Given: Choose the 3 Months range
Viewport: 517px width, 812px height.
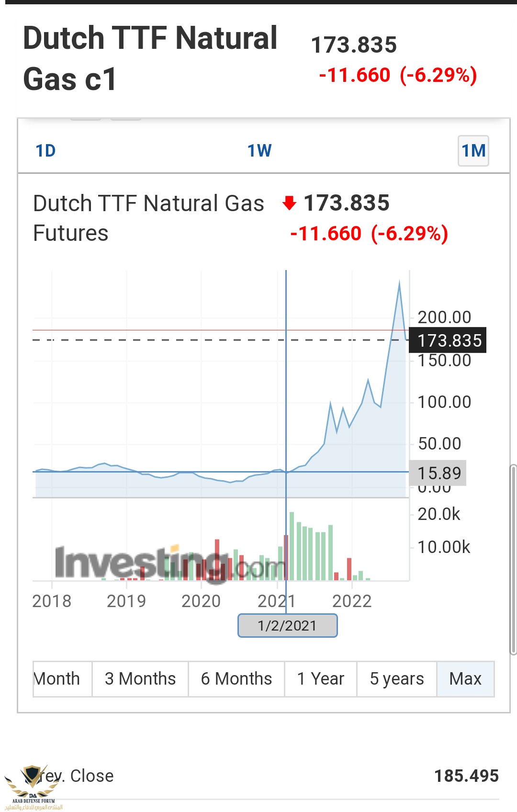Looking at the screenshot, I should 140,679.
